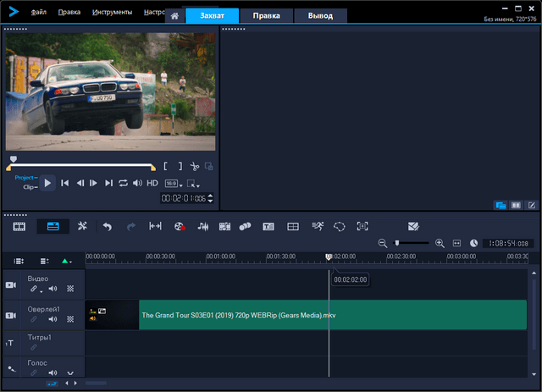Open Record/Capture option with red dot
Image resolution: width=542 pixels, height=392 pixels.
tap(179, 226)
